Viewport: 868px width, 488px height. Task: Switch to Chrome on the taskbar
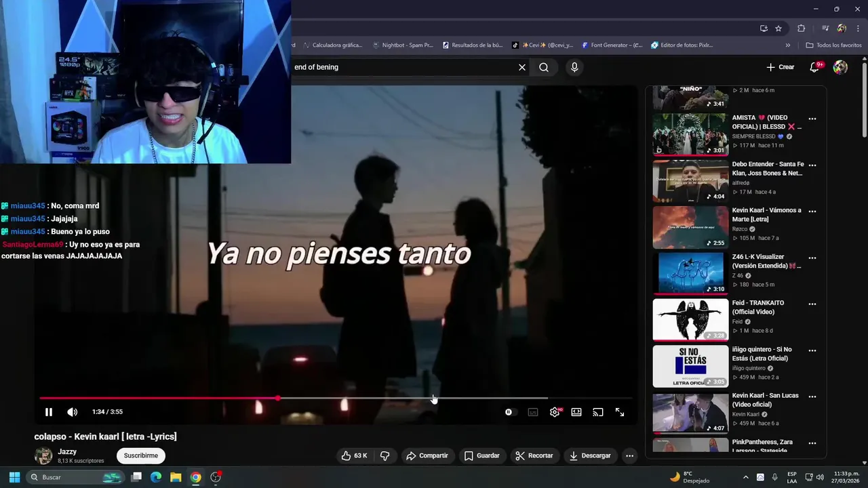pos(195,477)
